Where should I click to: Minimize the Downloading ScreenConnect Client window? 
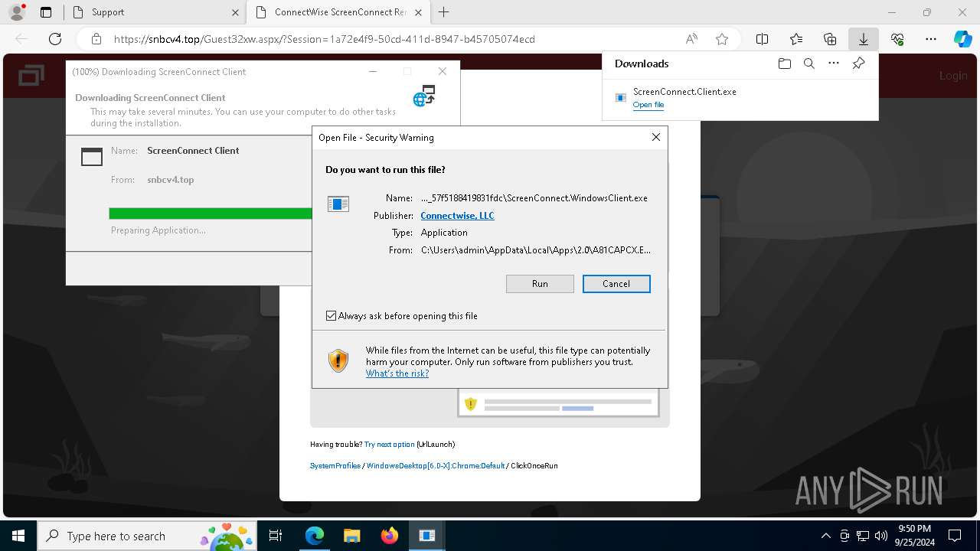tap(373, 71)
